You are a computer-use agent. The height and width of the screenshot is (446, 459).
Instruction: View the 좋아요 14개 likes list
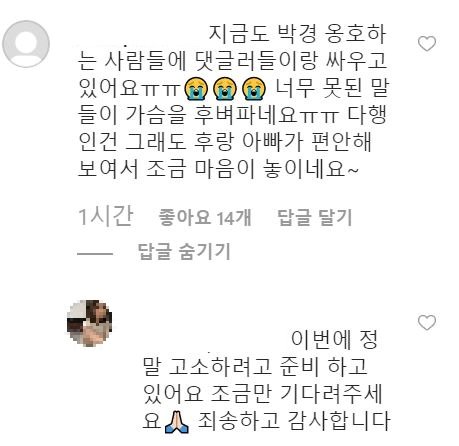(x=205, y=218)
